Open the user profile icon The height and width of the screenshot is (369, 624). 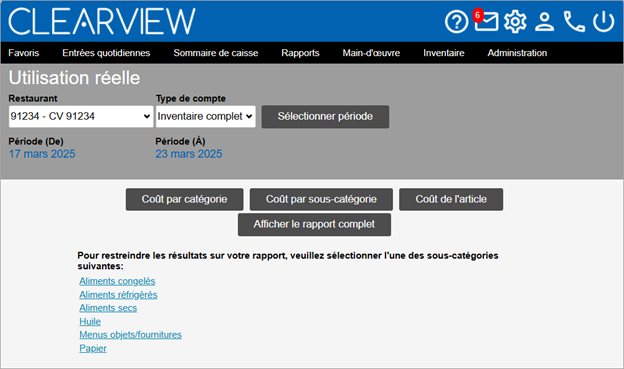coord(544,21)
